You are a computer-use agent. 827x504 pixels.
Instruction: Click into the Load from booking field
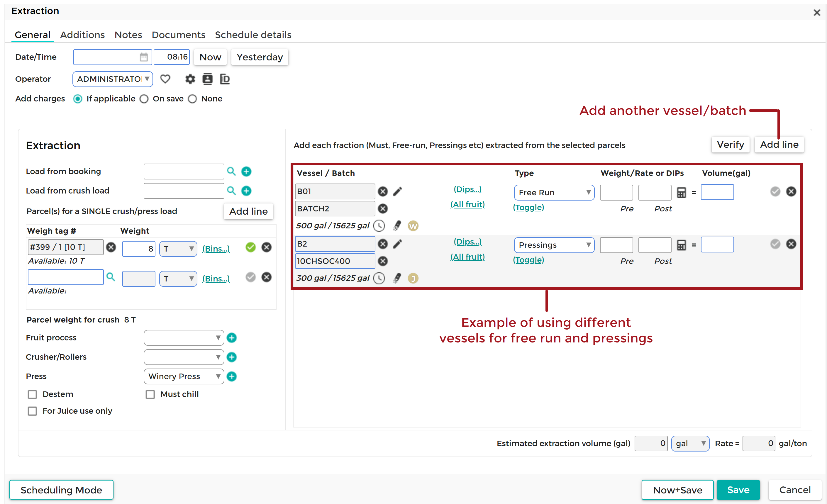(x=184, y=172)
